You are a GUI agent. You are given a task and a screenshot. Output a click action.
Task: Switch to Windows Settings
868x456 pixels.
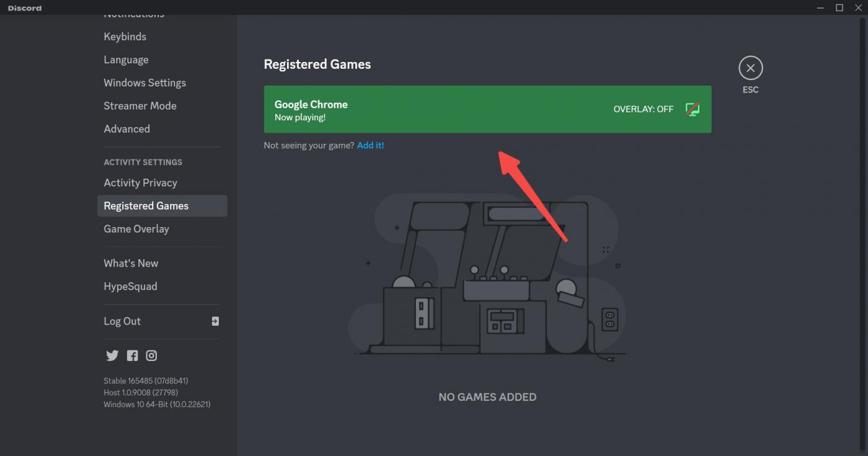tap(144, 83)
